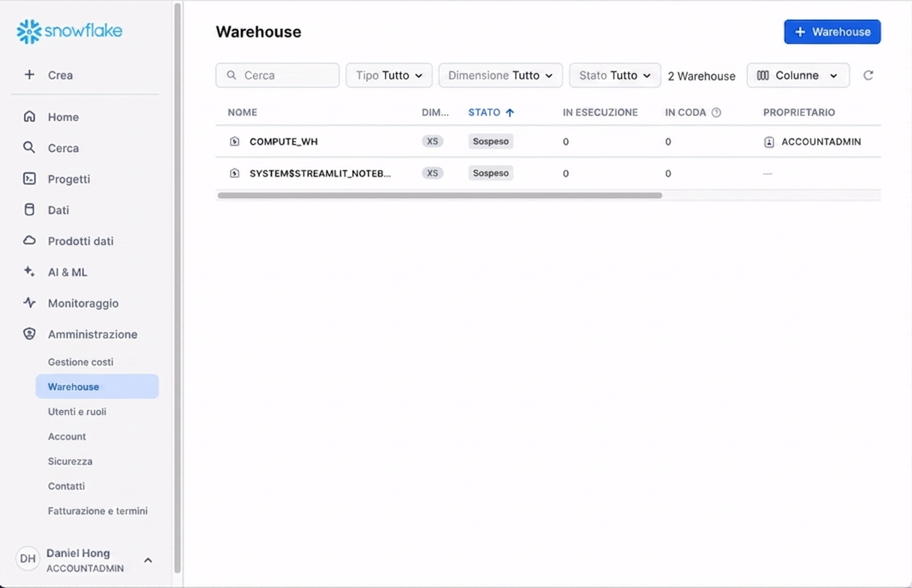Open Contatti under Amministrazione
This screenshot has height=588, width=912.
pos(66,486)
